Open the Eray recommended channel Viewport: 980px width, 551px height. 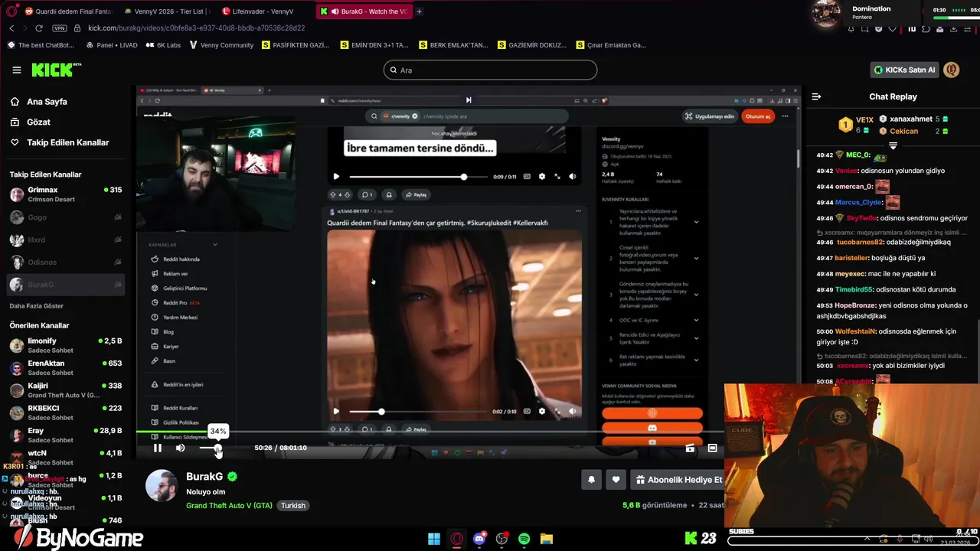point(65,435)
